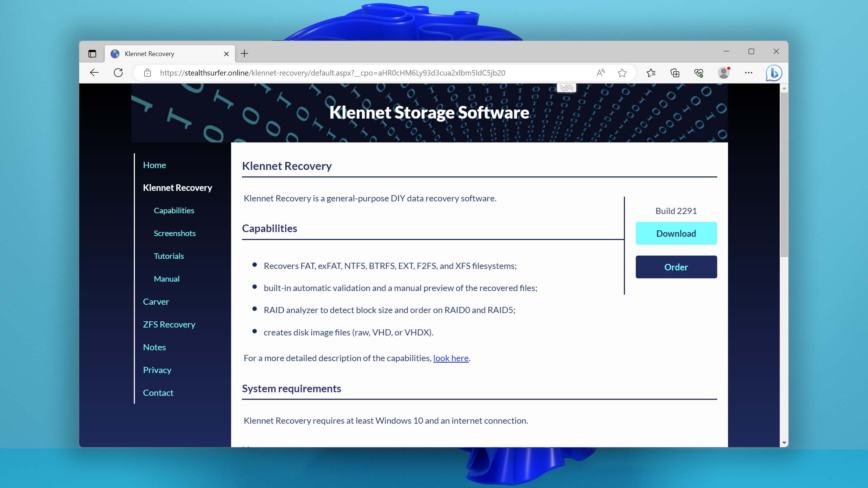Click the 'Klennet Recovery' page heading
The width and height of the screenshot is (868, 488).
[287, 166]
